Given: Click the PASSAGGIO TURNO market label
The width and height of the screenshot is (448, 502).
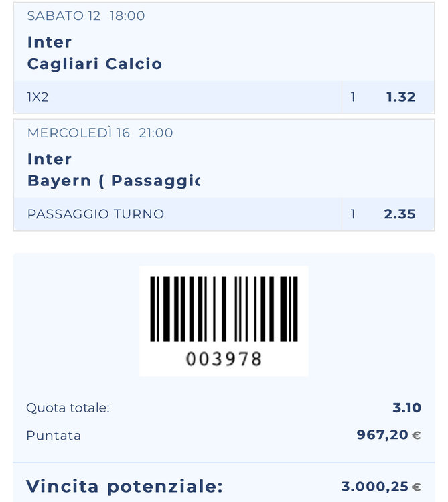Looking at the screenshot, I should pos(96,214).
